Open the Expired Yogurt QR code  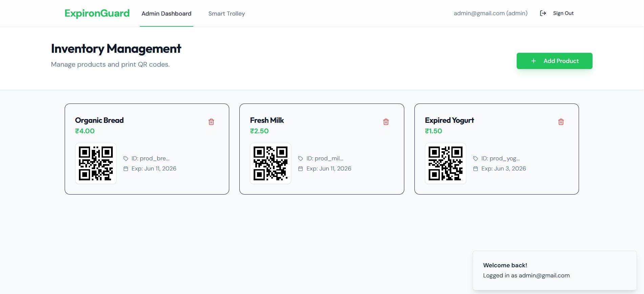(x=446, y=163)
